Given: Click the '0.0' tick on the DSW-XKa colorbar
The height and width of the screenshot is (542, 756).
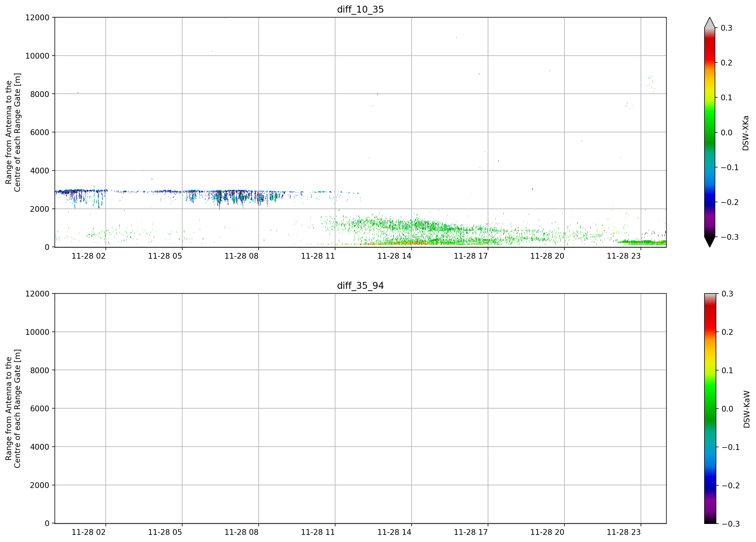Looking at the screenshot, I should 726,133.
